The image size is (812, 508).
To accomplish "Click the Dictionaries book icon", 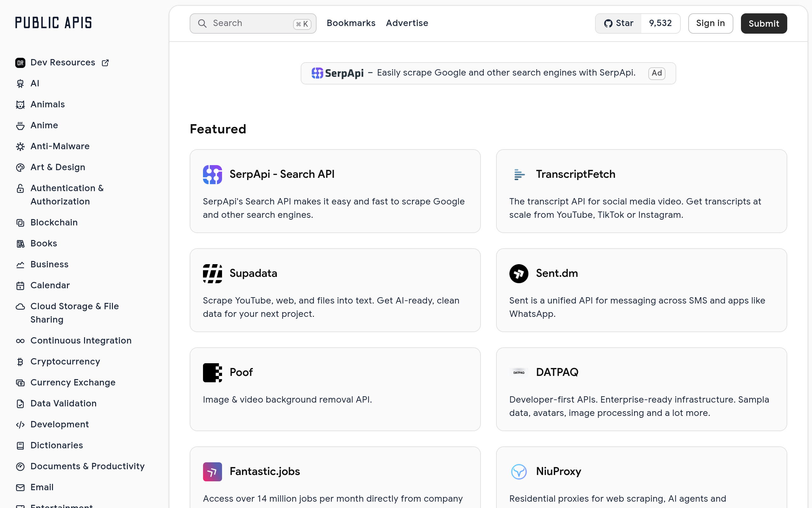I will coord(20,446).
